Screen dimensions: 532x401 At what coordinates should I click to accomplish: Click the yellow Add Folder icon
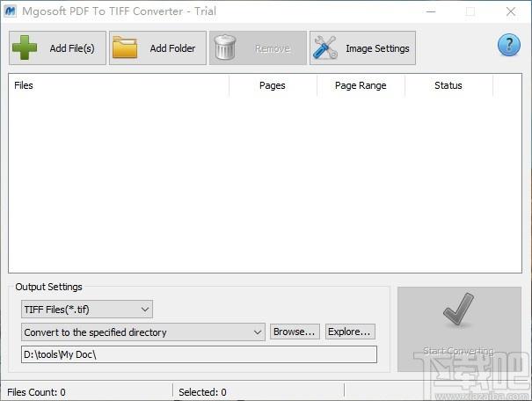125,47
